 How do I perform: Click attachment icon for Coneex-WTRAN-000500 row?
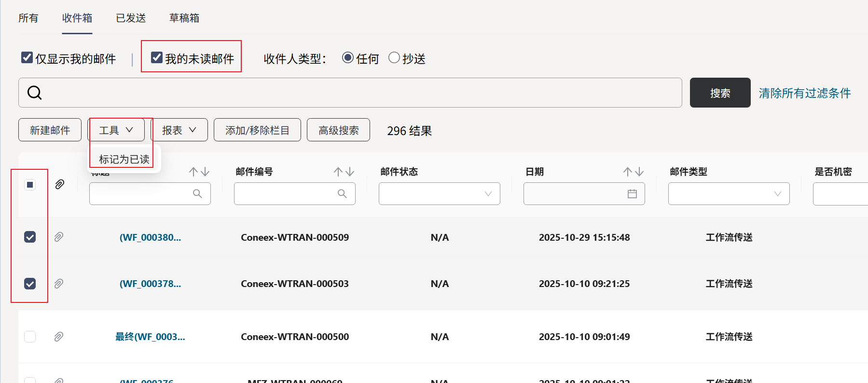pyautogui.click(x=58, y=337)
